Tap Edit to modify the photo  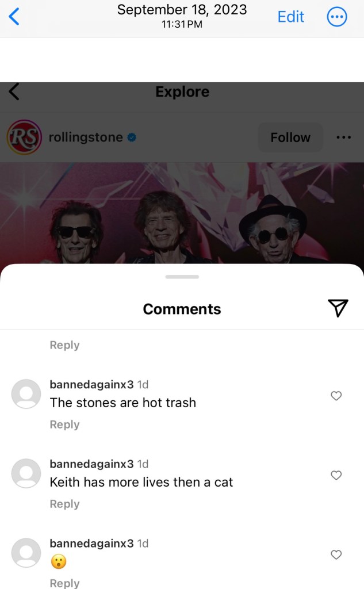[290, 17]
